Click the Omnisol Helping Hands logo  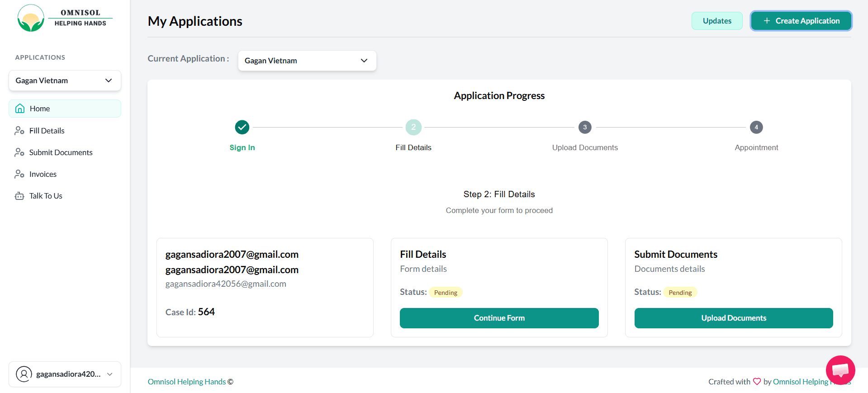[x=64, y=18]
